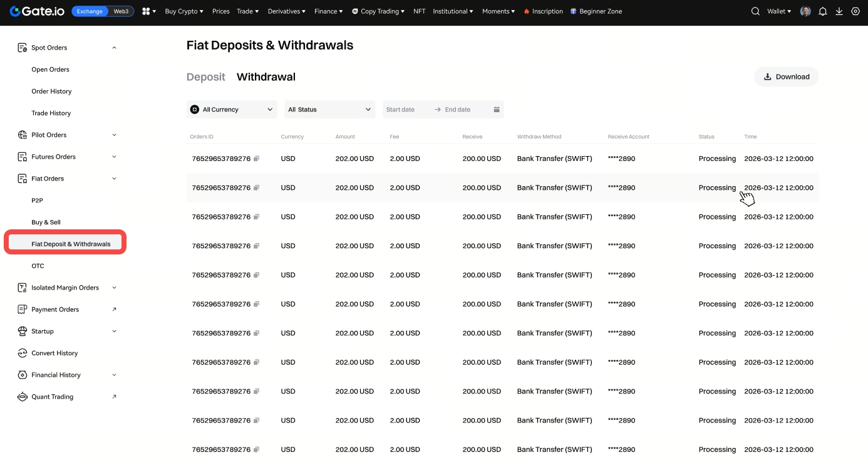
Task: Click the Copy Trading icon in navbar
Action: [355, 11]
